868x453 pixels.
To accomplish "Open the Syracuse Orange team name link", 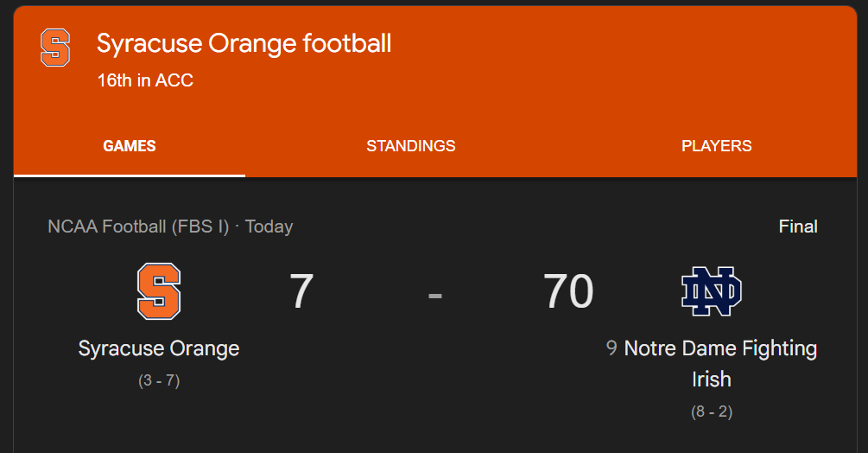I will click(x=159, y=348).
